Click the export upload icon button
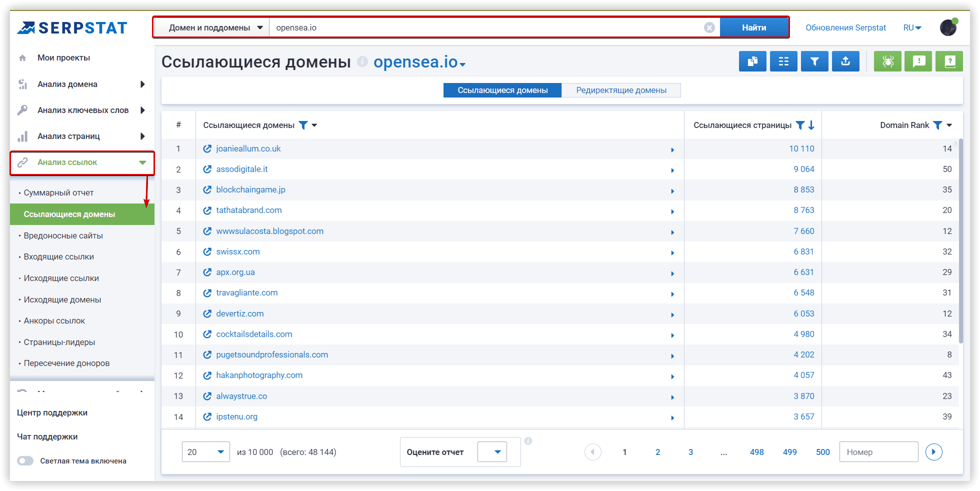This screenshot has width=980, height=491. point(845,61)
